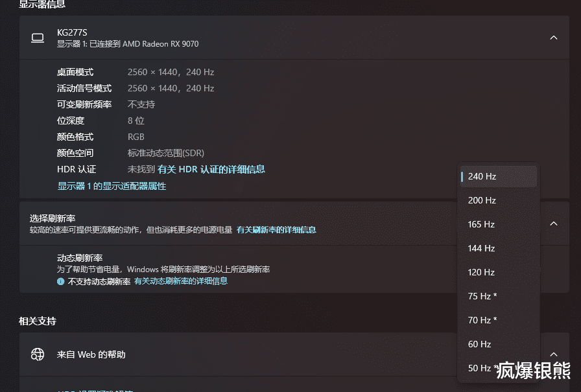
Task: Collapse the 来自 Web 的帮助 section
Action: (554, 354)
